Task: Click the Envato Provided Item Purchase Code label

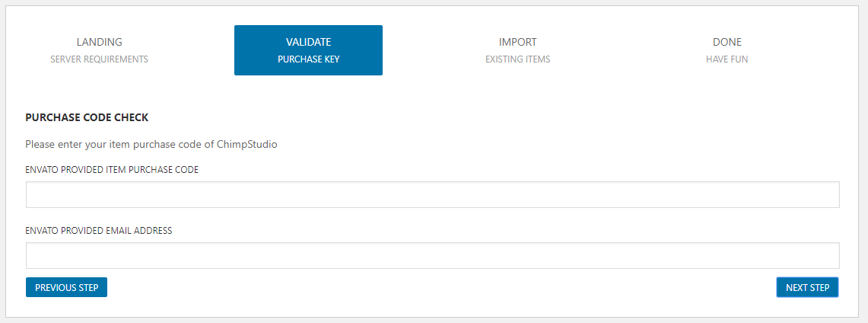Action: tap(112, 170)
